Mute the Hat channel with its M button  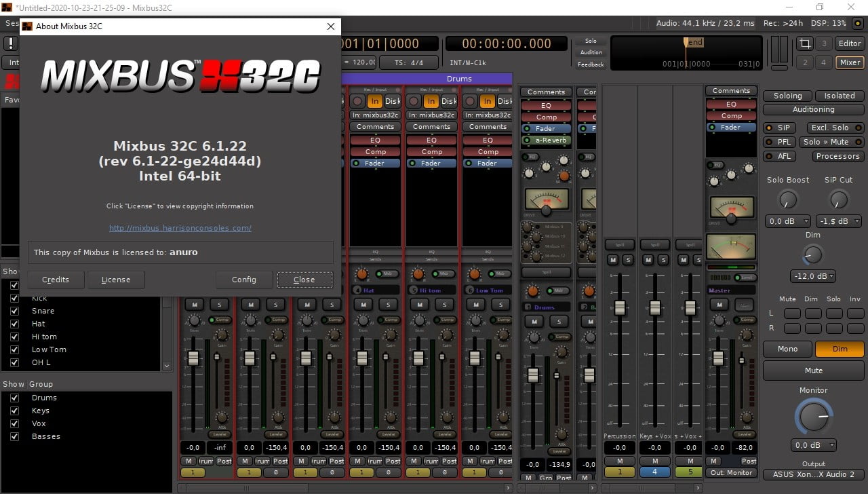[363, 304]
